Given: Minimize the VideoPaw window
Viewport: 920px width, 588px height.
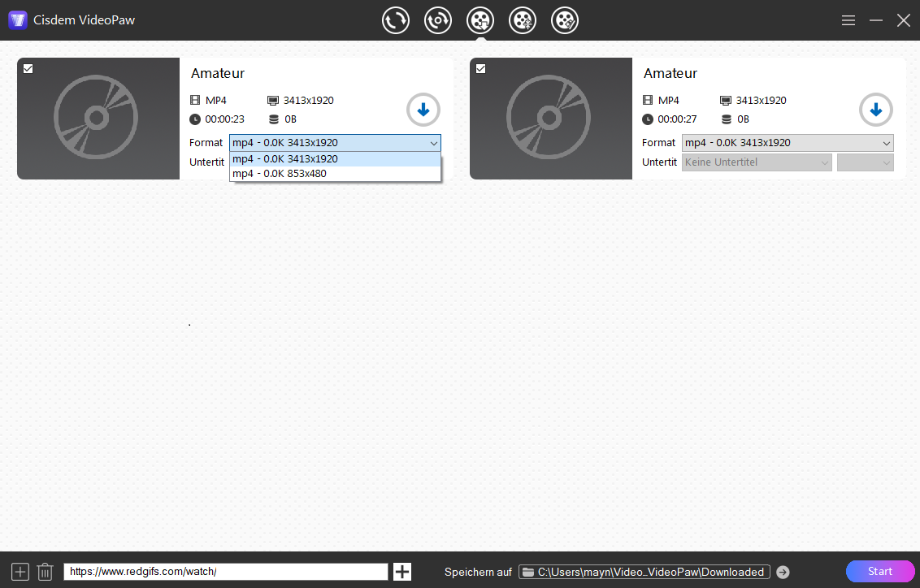Looking at the screenshot, I should [876, 20].
